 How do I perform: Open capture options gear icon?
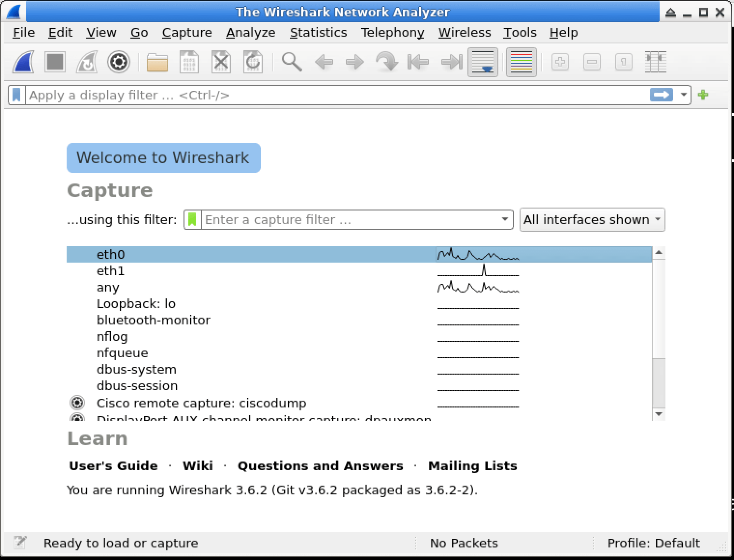coord(119,62)
